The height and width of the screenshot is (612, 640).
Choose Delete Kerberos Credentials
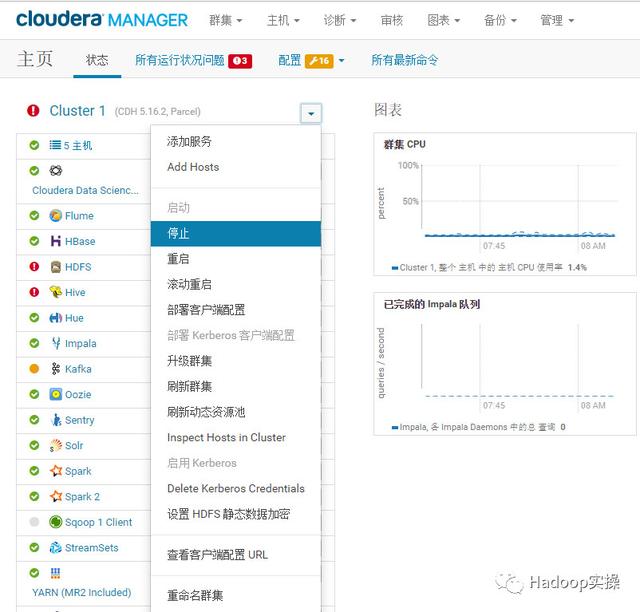pos(236,489)
